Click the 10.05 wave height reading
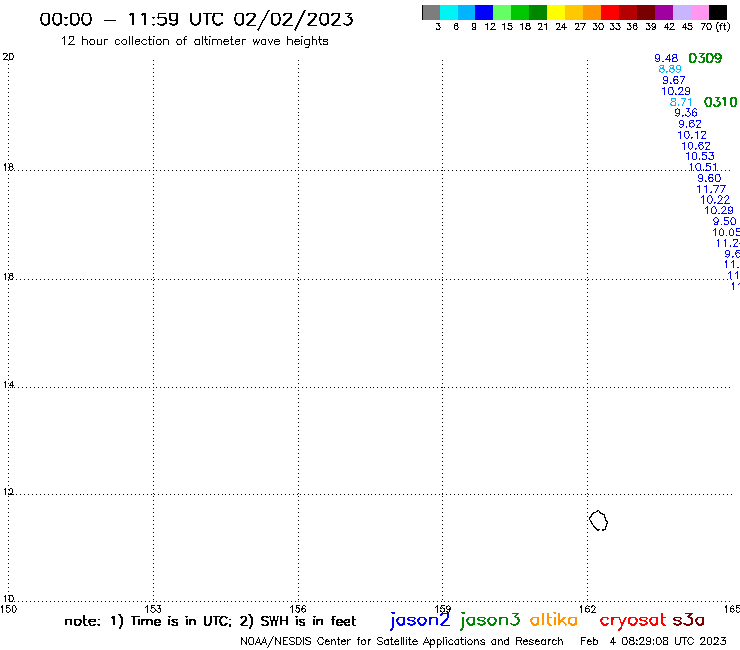Viewport: 740px width, 650px height. [x=726, y=232]
